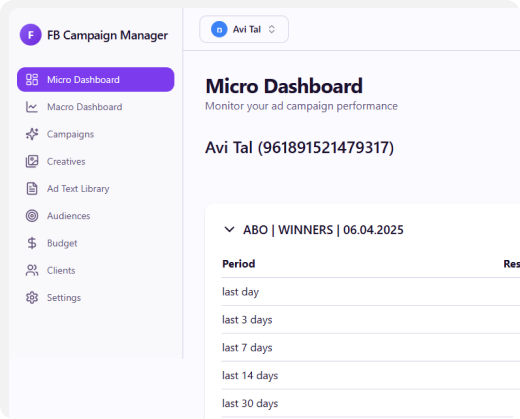Click the Budget dollar sign icon

[32, 243]
